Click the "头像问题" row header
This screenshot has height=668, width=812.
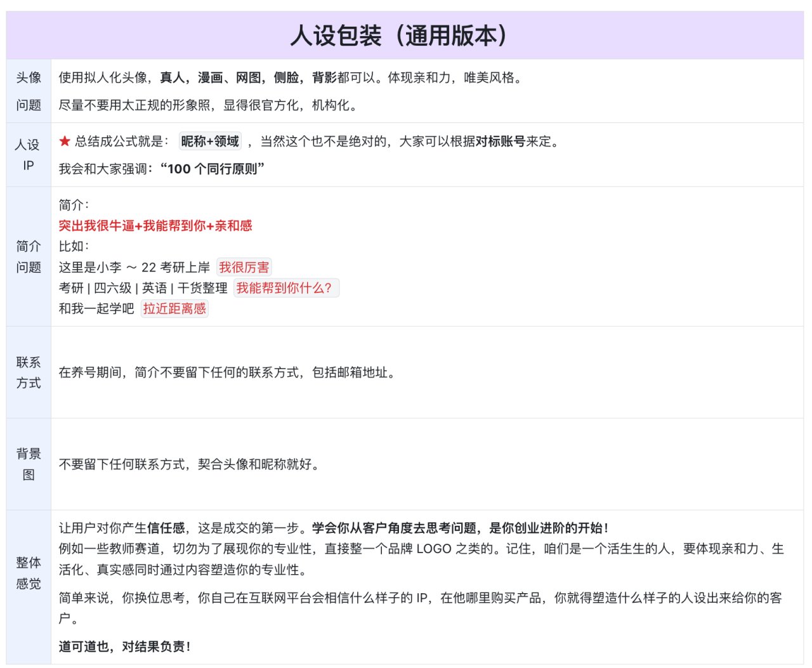[29, 92]
